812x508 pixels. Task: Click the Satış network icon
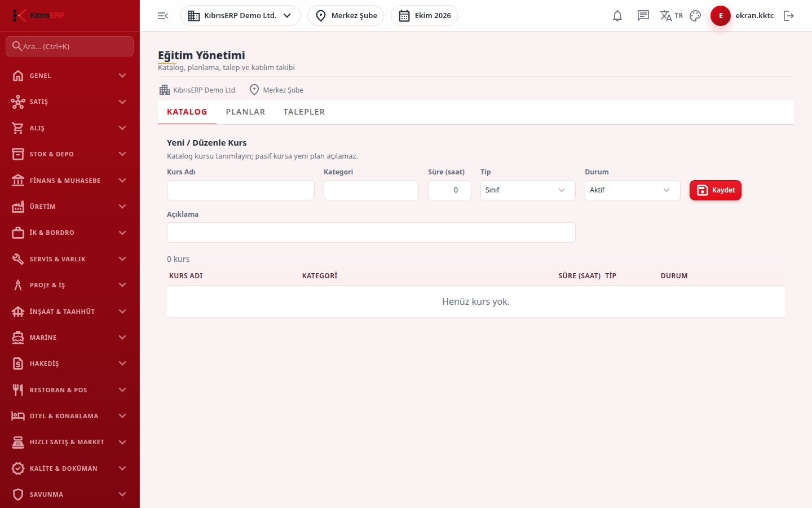(18, 102)
